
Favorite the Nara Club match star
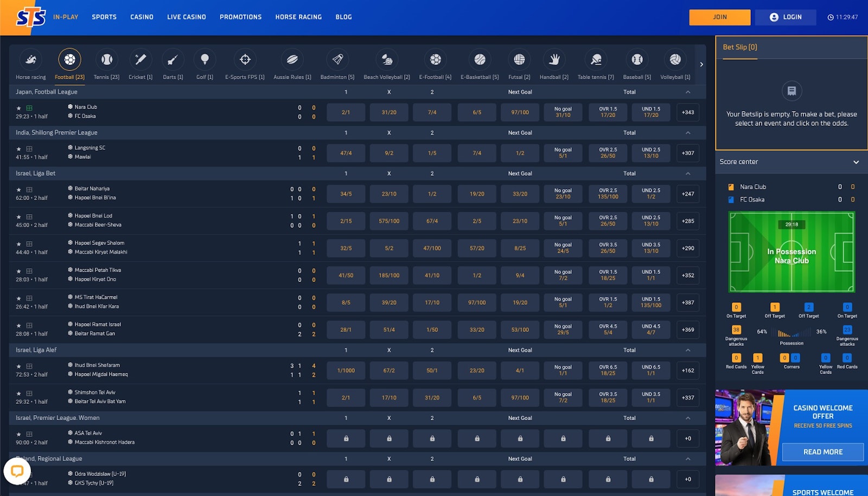(x=19, y=108)
